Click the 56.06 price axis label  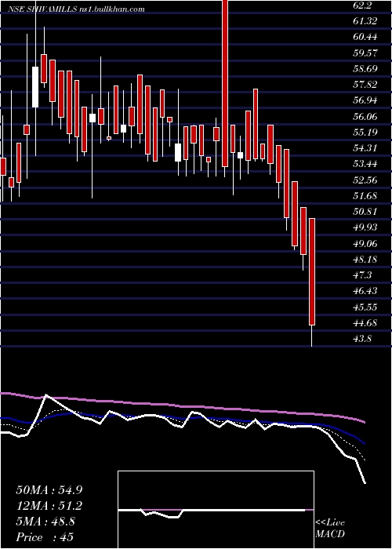click(365, 116)
